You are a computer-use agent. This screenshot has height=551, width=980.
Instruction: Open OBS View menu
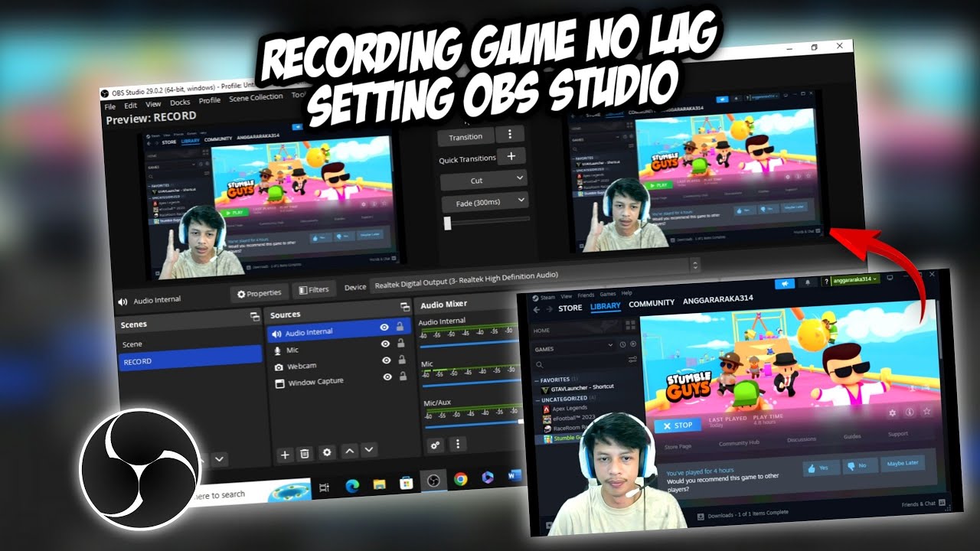tap(153, 103)
